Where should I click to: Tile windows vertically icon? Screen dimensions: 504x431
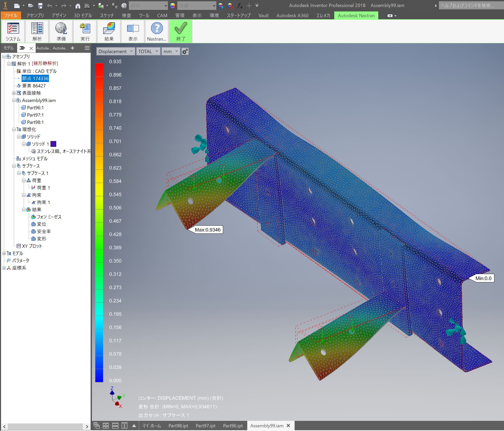tap(124, 426)
